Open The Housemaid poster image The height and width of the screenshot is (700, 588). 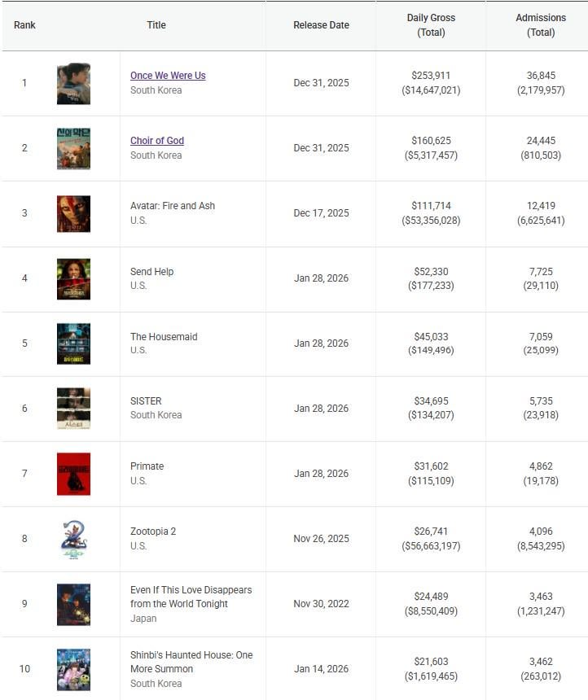point(73,343)
